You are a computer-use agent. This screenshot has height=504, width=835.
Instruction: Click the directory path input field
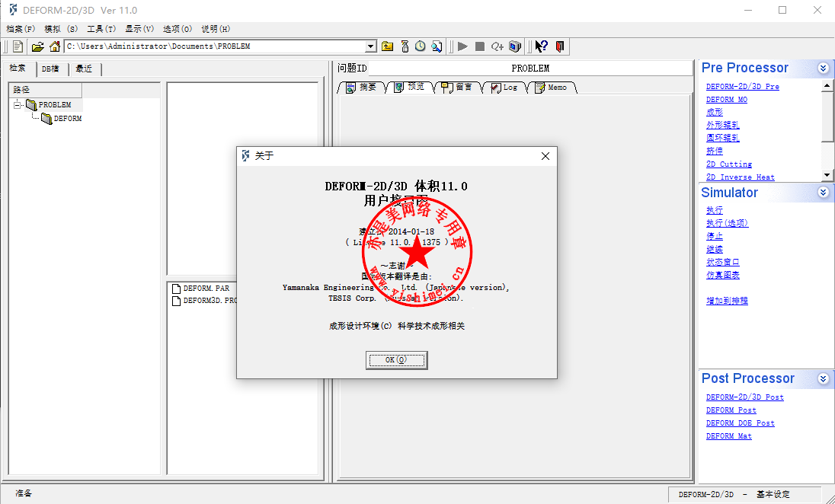coord(215,46)
